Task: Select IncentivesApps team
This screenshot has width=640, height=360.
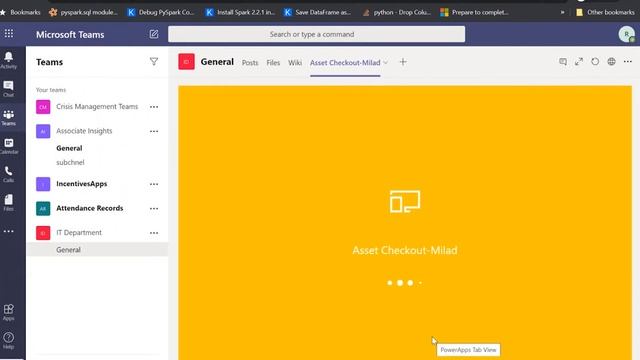Action: click(x=82, y=184)
